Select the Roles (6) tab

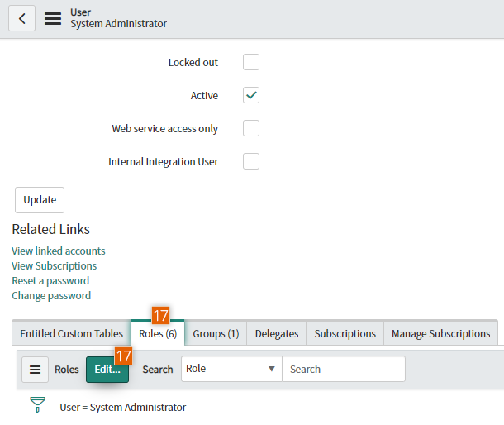[x=158, y=333]
